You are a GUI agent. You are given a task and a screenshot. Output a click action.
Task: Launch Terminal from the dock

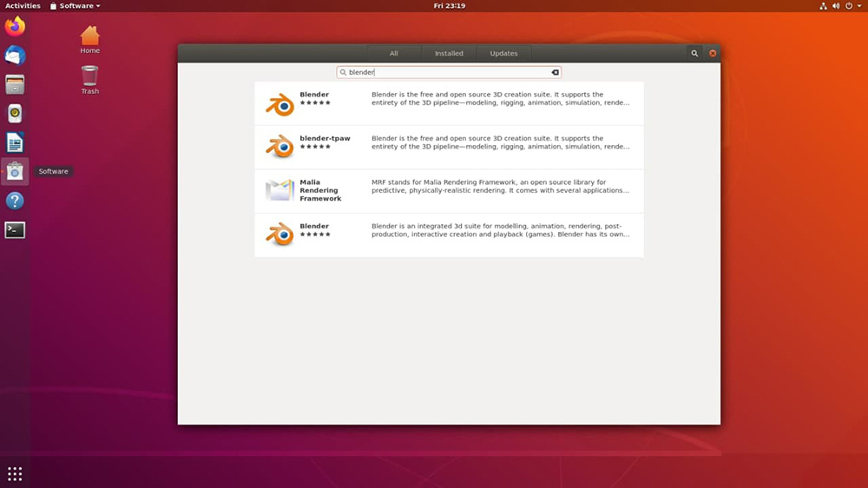[15, 230]
